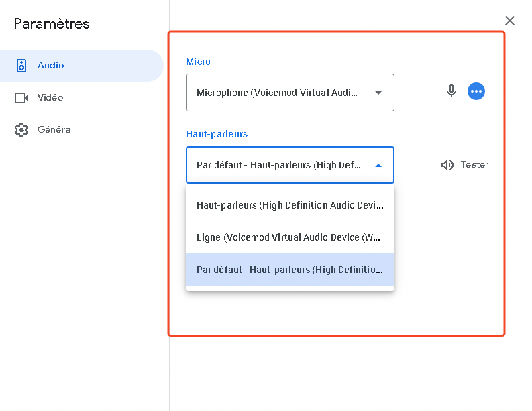The image size is (532, 411).
Task: Select Haut-parleurs (High Definition Audio Device) option
Action: 290,205
